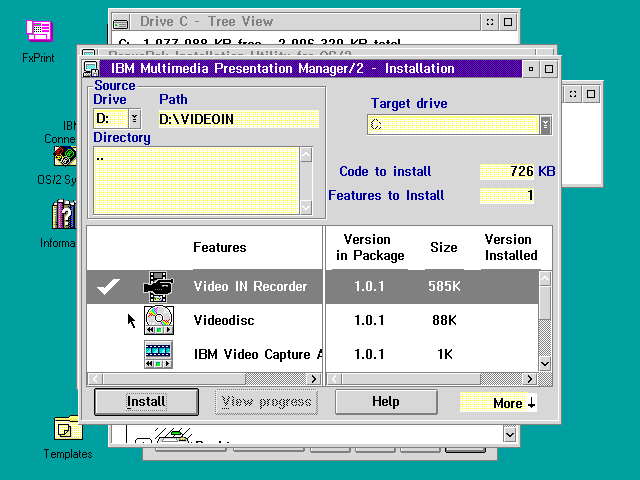Select the '..' entry in Directory list
The image size is (640, 480).
coord(100,158)
